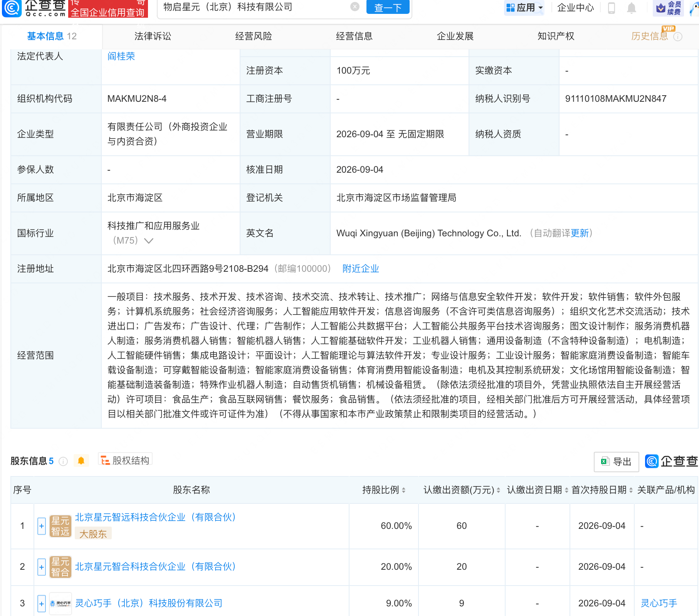Switch to the 知识产权 tab
Image resolution: width=699 pixels, height=616 pixels.
556,36
